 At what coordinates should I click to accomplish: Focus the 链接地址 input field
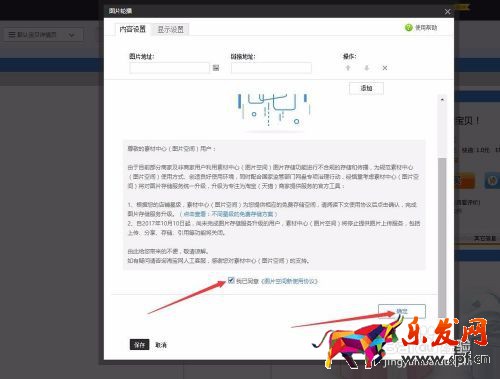(x=271, y=68)
